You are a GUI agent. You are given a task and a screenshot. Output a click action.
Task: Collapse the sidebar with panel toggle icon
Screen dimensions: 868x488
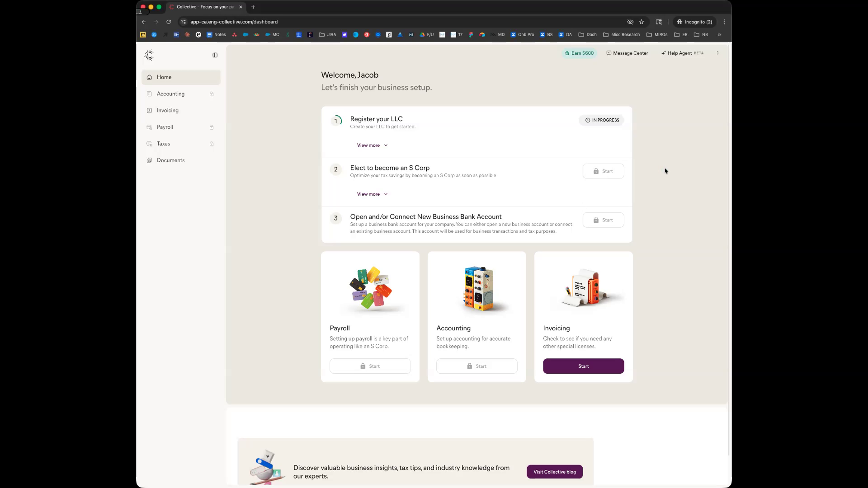[x=215, y=55]
